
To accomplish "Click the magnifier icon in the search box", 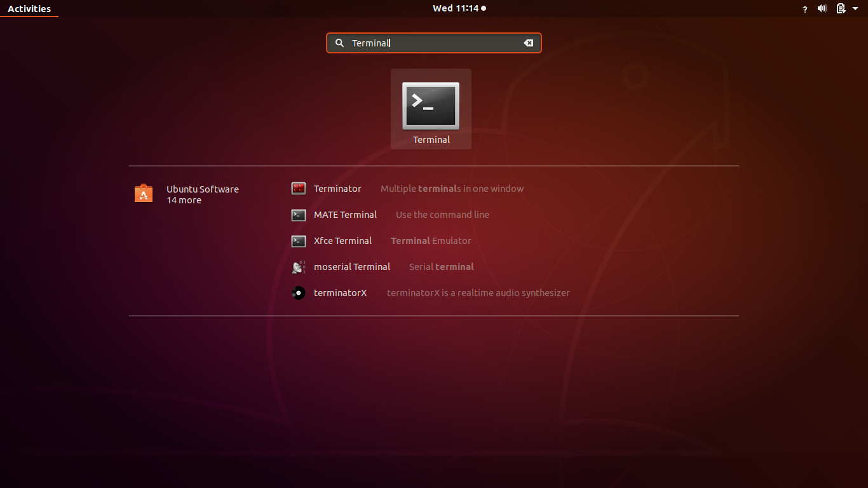I will [x=339, y=43].
